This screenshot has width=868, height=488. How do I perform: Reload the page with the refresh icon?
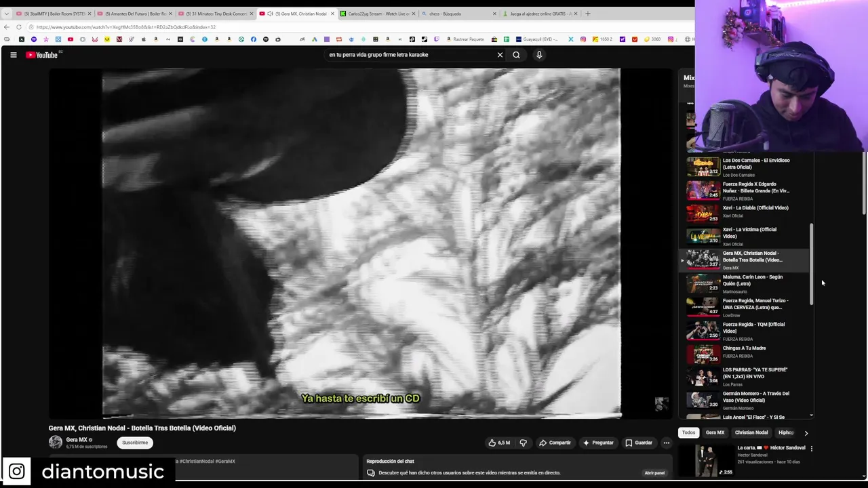coord(19,27)
